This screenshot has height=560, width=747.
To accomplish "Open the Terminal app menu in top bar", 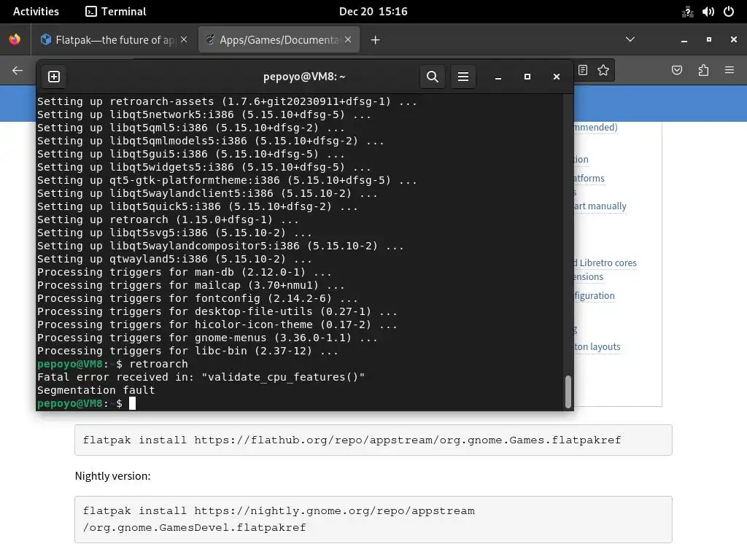I will click(116, 12).
